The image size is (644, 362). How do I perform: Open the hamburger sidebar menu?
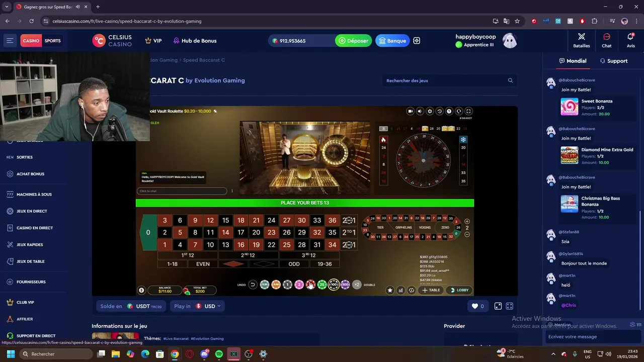tap(10, 41)
